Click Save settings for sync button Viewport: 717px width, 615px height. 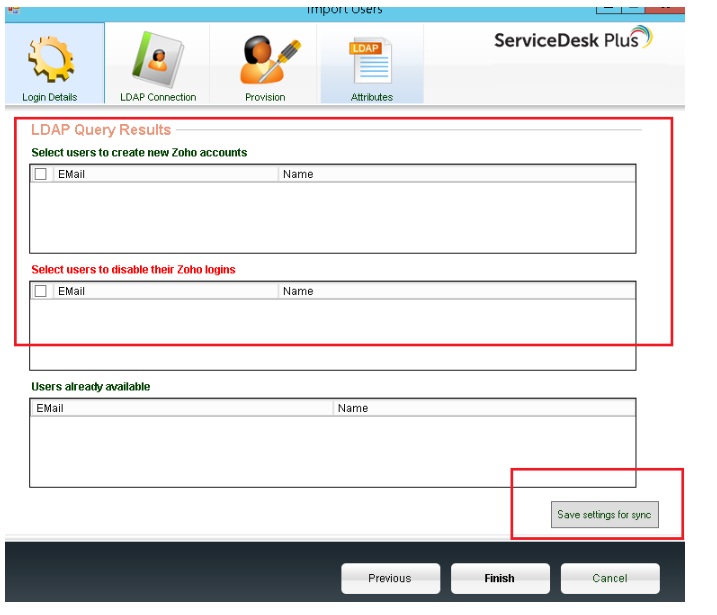pos(604,515)
